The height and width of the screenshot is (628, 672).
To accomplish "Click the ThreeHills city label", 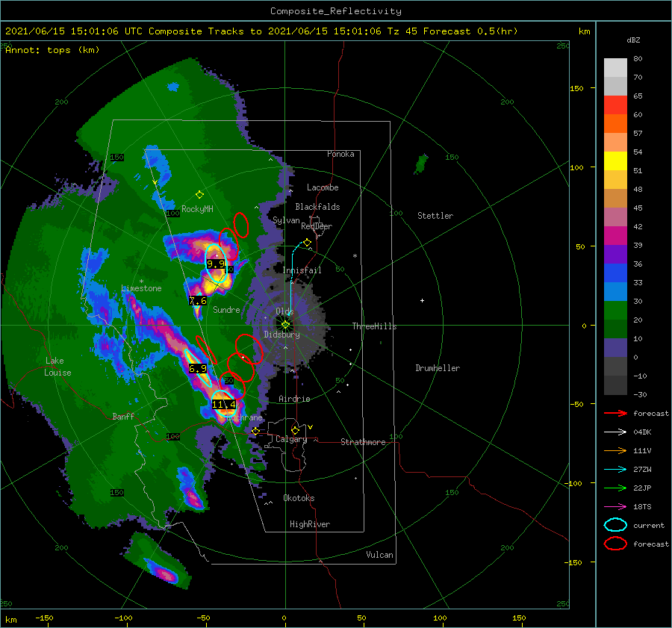I will tap(374, 326).
